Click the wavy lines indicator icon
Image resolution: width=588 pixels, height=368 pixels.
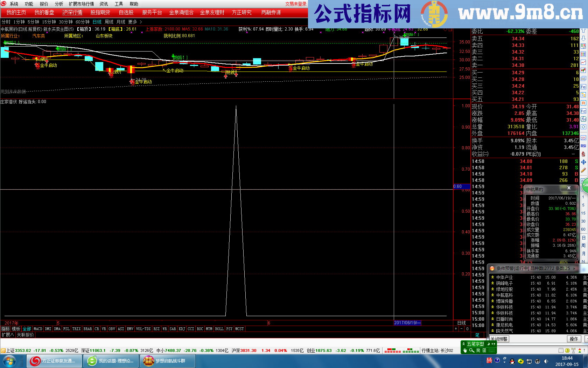[x=583, y=138]
